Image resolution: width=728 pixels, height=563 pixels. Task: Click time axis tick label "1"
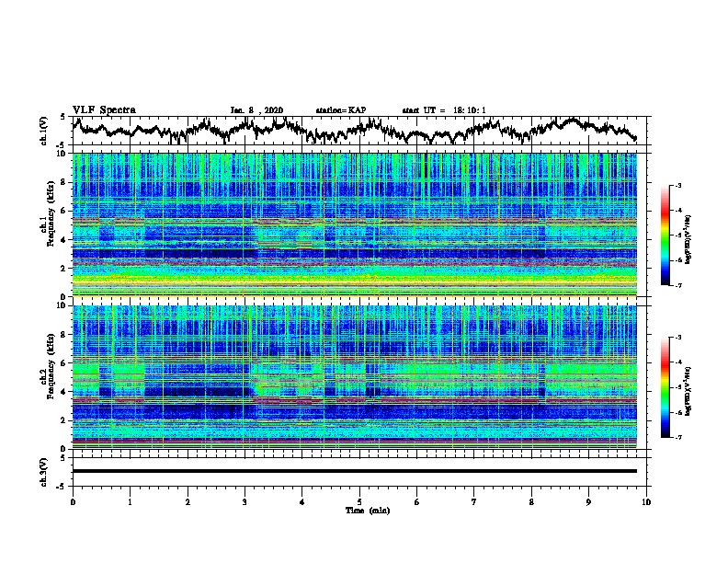[x=130, y=502]
